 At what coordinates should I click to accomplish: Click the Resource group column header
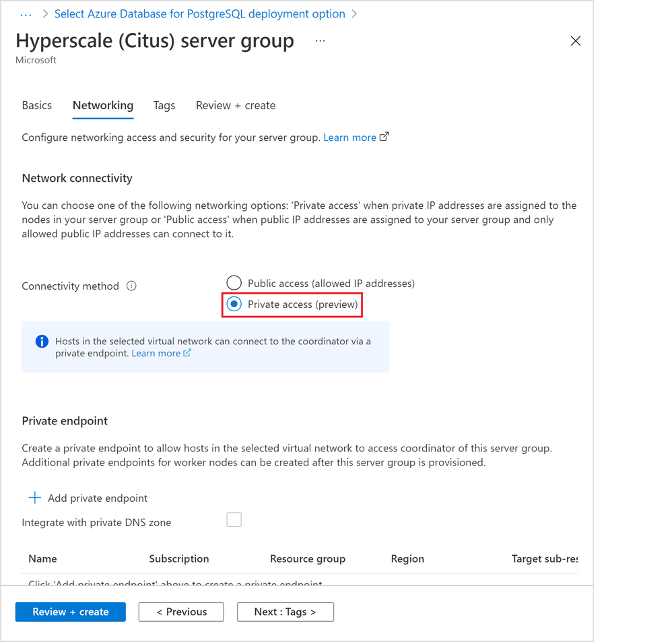pyautogui.click(x=308, y=558)
